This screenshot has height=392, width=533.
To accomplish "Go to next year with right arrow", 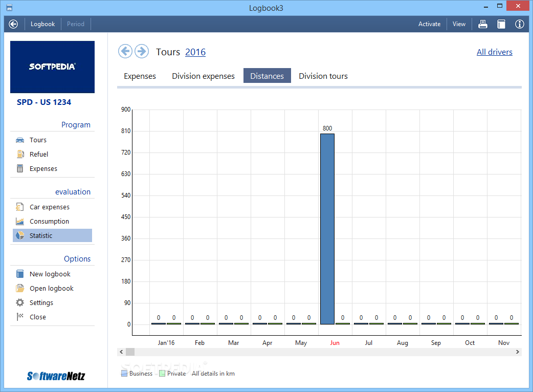I will 142,51.
